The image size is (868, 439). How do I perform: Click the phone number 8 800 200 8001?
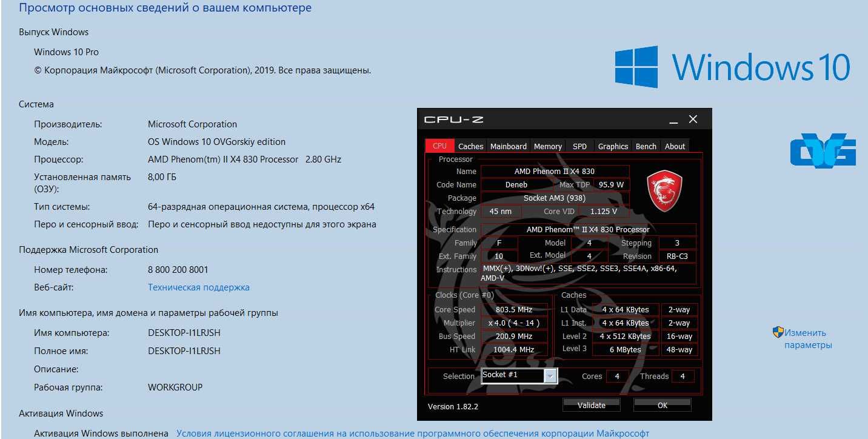178,270
